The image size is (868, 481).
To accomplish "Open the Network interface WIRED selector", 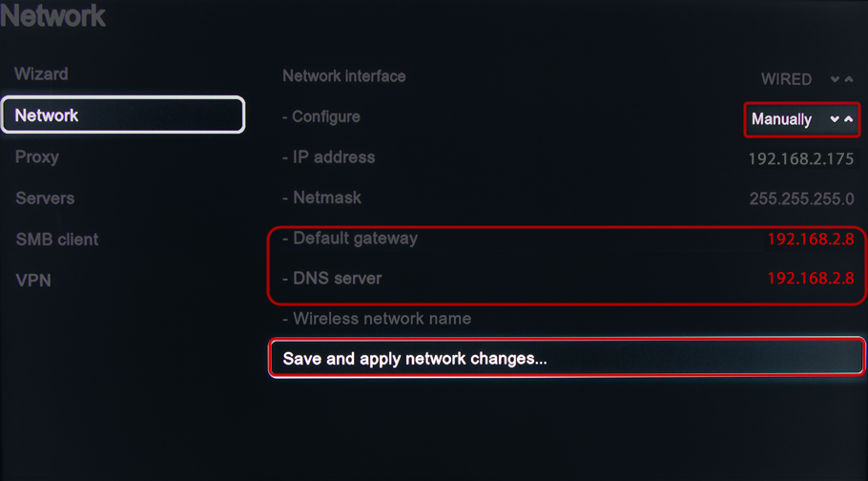I will coord(786,79).
